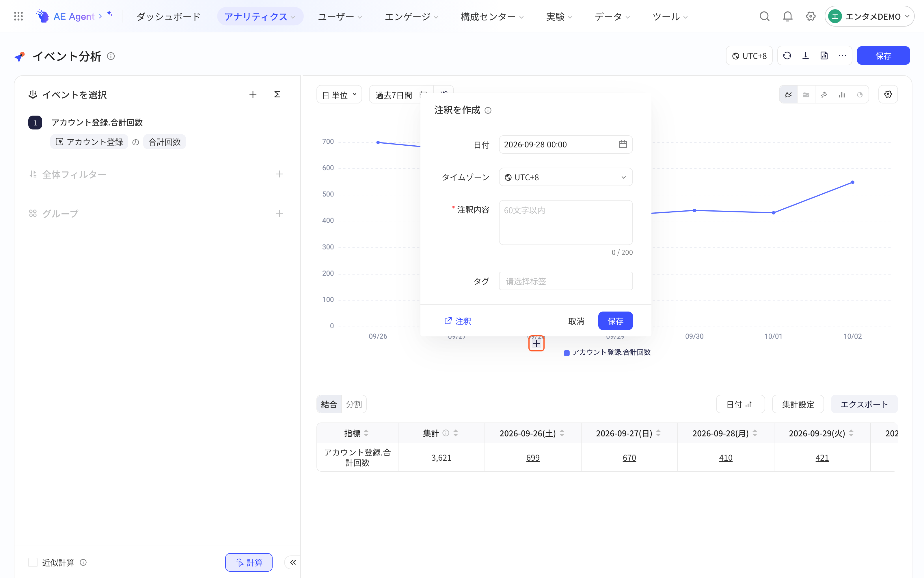Open the 日 単位 granularity dropdown
Viewport: 924px width, 578px height.
[x=339, y=95]
